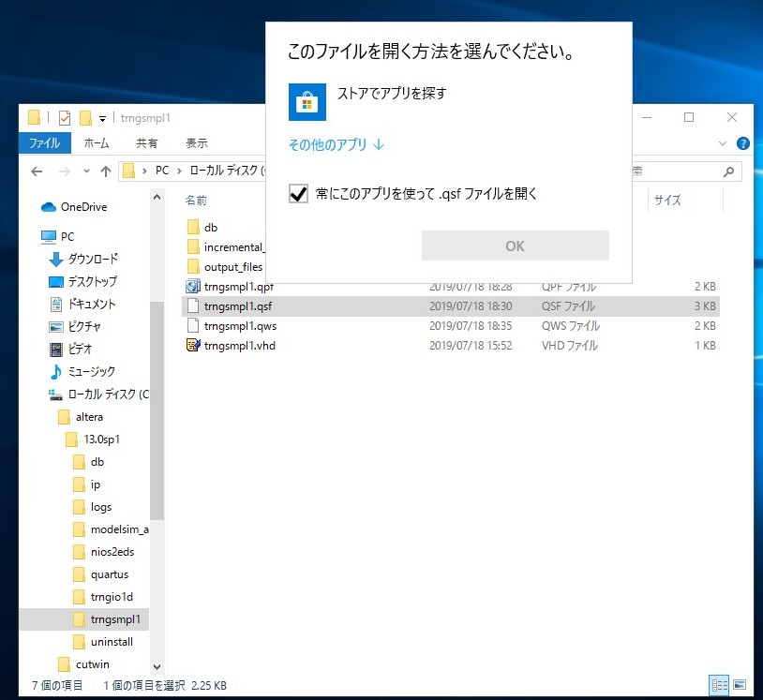Select nios2eds folder in tree
The height and width of the screenshot is (700, 763).
(104, 552)
